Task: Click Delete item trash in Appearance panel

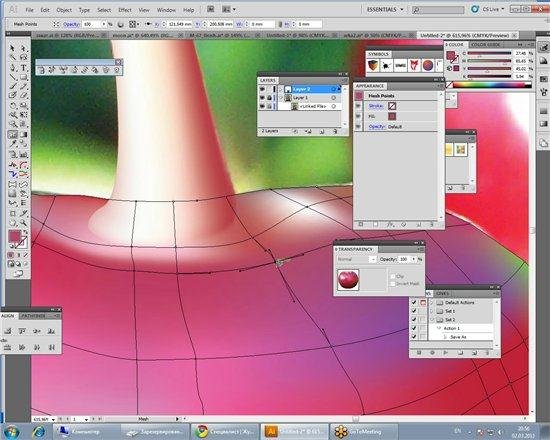Action: [x=432, y=224]
